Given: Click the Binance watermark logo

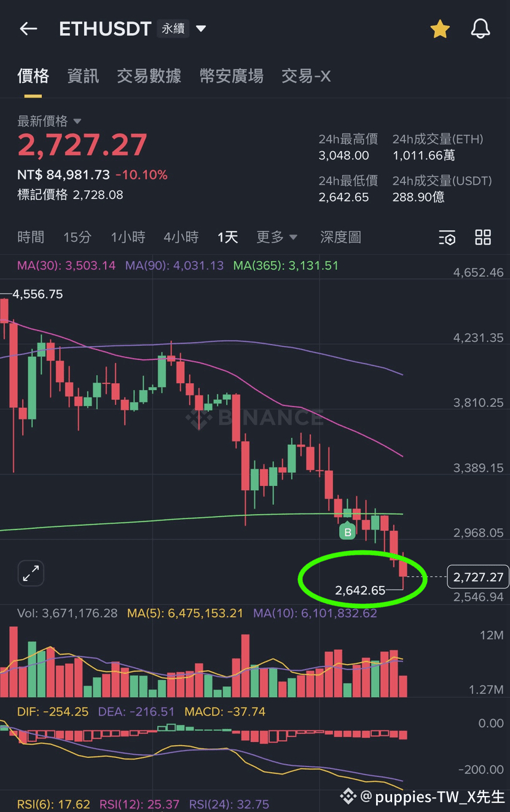Looking at the screenshot, I should click(x=254, y=418).
